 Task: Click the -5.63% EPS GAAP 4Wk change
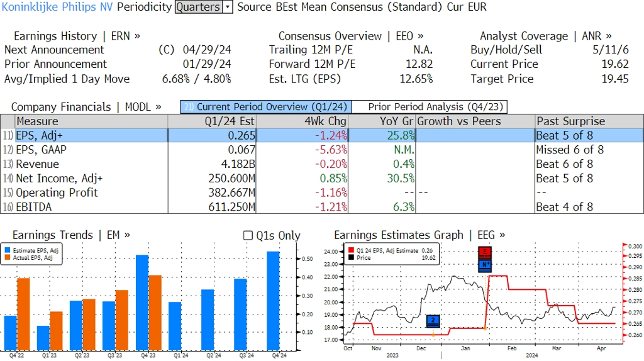[x=331, y=150]
